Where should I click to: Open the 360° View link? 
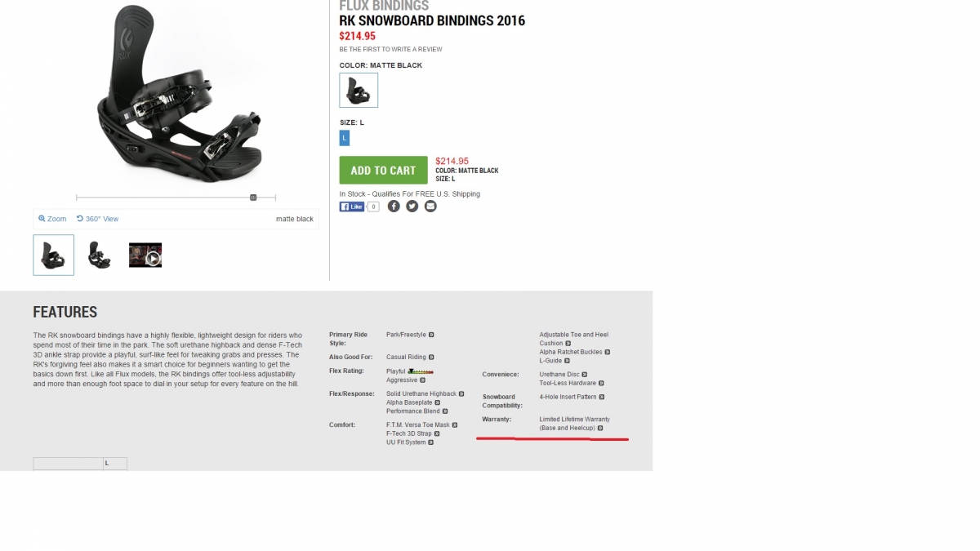pos(97,219)
